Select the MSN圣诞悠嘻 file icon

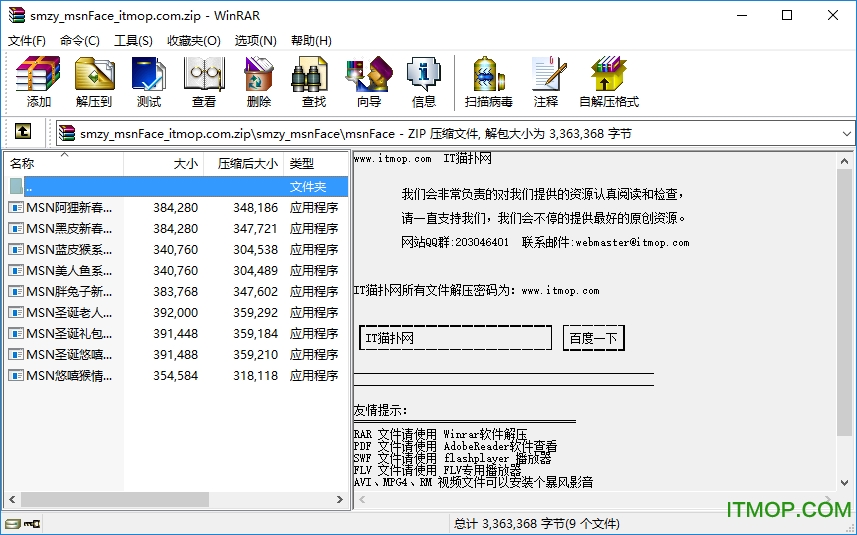pyautogui.click(x=16, y=355)
